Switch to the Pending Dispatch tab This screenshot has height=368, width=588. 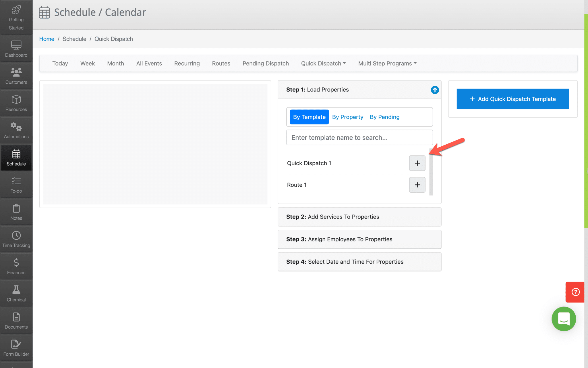pyautogui.click(x=266, y=64)
